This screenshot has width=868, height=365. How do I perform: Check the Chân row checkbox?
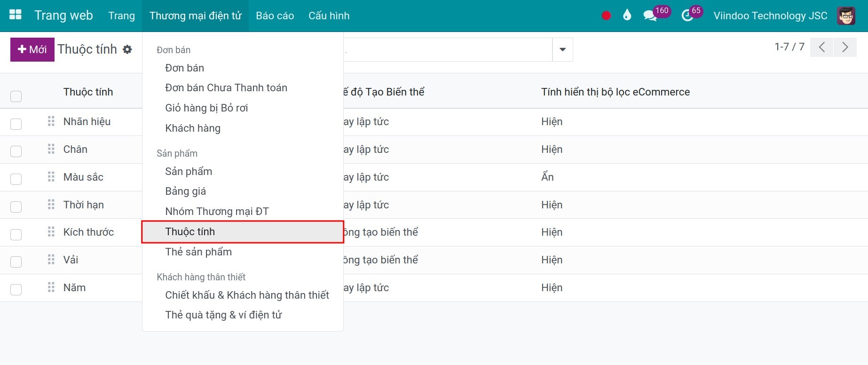16,151
